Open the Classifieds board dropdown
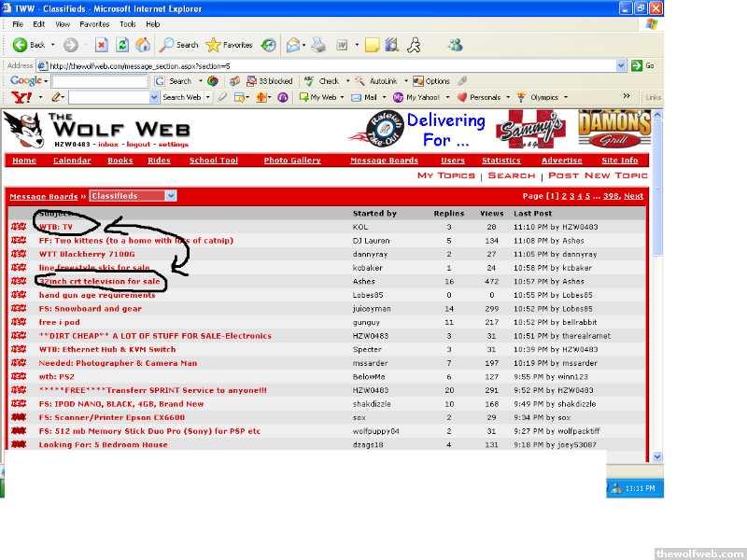The width and height of the screenshot is (747, 560). (x=170, y=196)
